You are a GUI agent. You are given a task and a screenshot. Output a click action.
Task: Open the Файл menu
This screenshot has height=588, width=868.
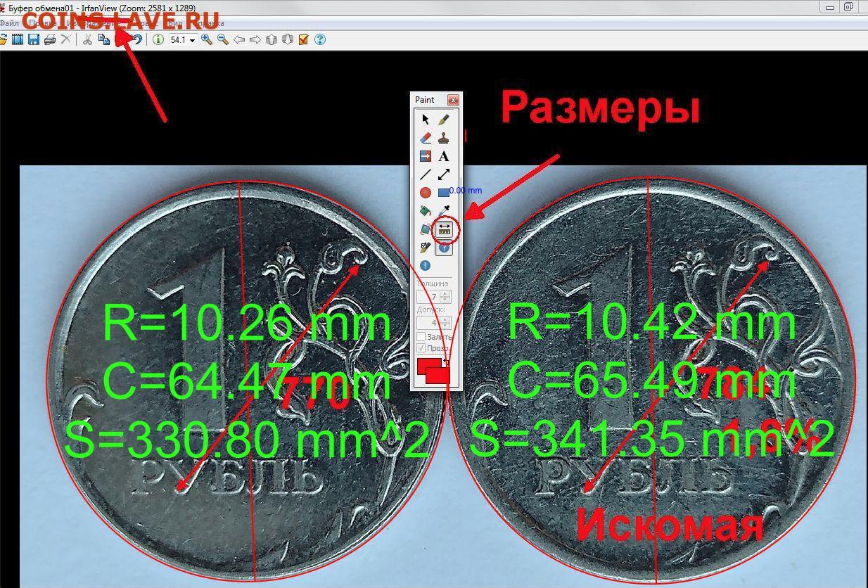(10, 23)
